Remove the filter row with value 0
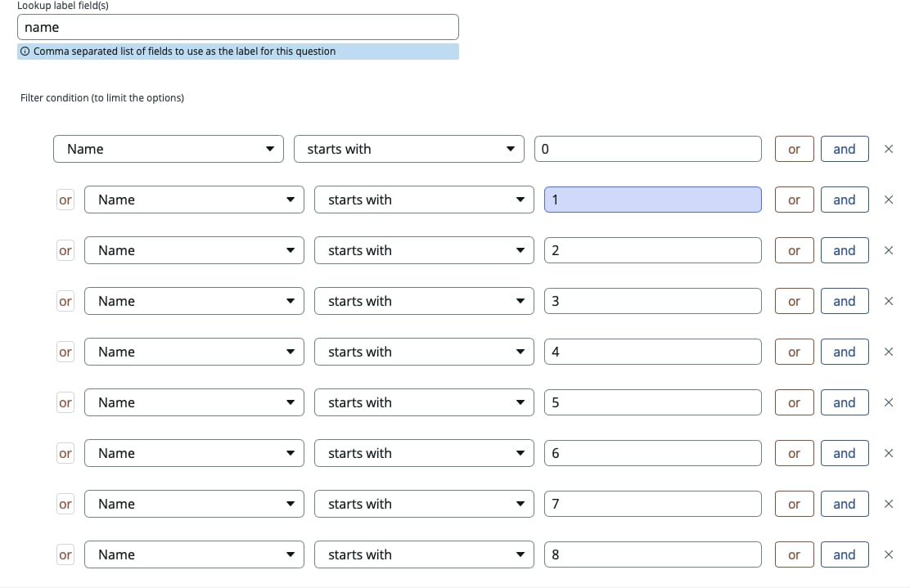Screen dimensions: 910x588 (889, 149)
